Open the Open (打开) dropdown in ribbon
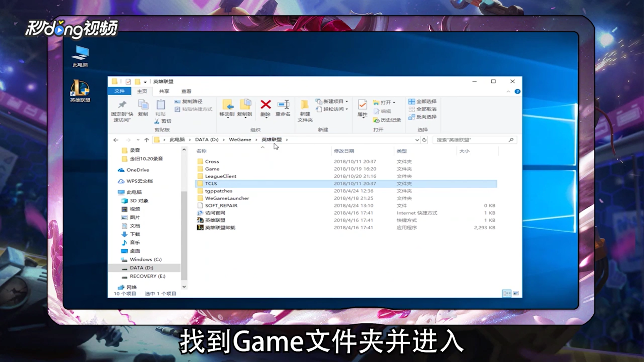Image resolution: width=644 pixels, height=362 pixels. point(384,102)
